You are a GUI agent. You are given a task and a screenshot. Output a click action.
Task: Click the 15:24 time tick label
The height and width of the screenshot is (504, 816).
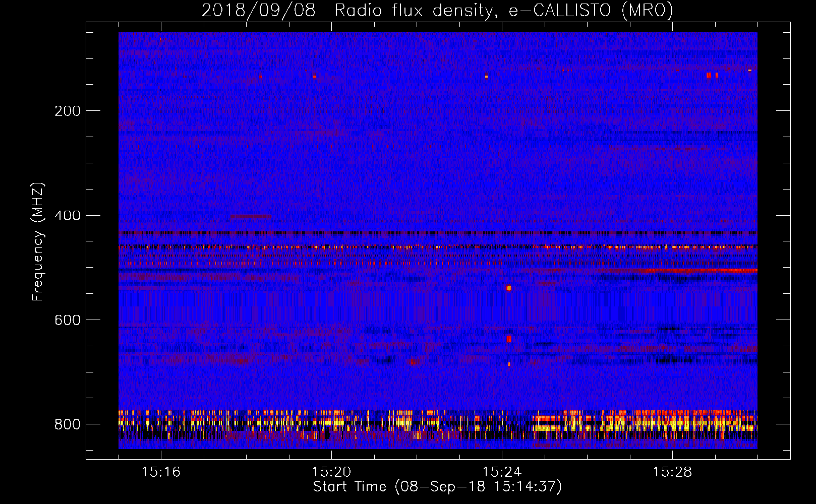tap(502, 472)
